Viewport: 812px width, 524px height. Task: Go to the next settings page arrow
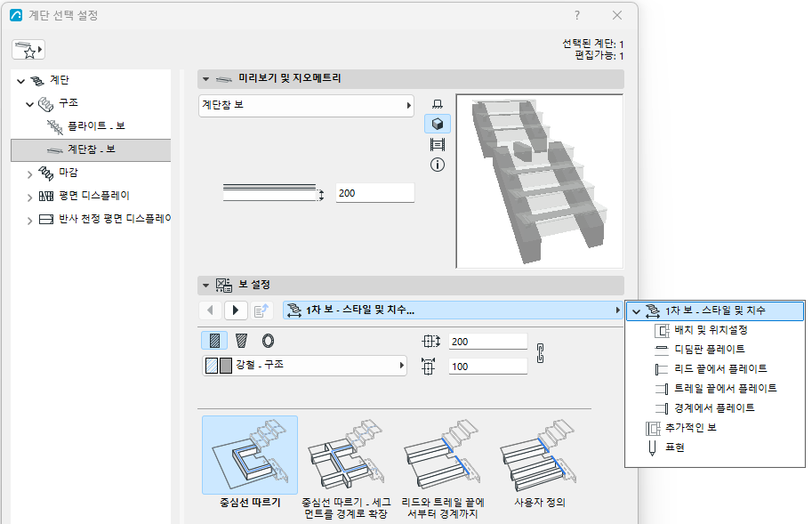point(236,310)
